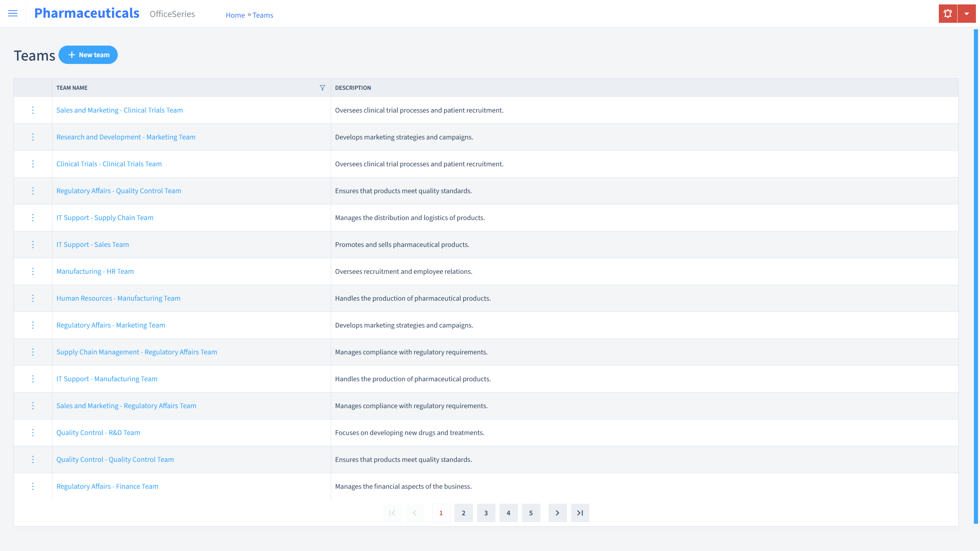The height and width of the screenshot is (551, 980).
Task: Click the Pharmaceuticals application title
Action: pyautogui.click(x=87, y=13)
